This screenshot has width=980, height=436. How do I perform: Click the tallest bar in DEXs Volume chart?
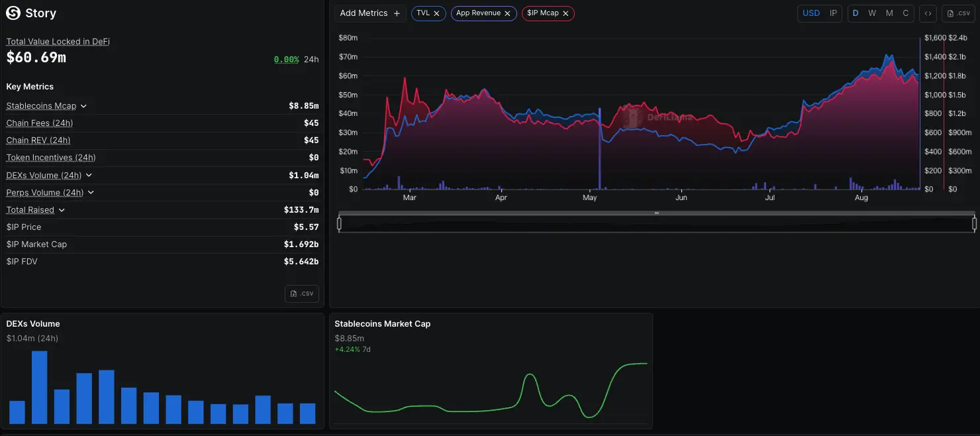pyautogui.click(x=40, y=388)
